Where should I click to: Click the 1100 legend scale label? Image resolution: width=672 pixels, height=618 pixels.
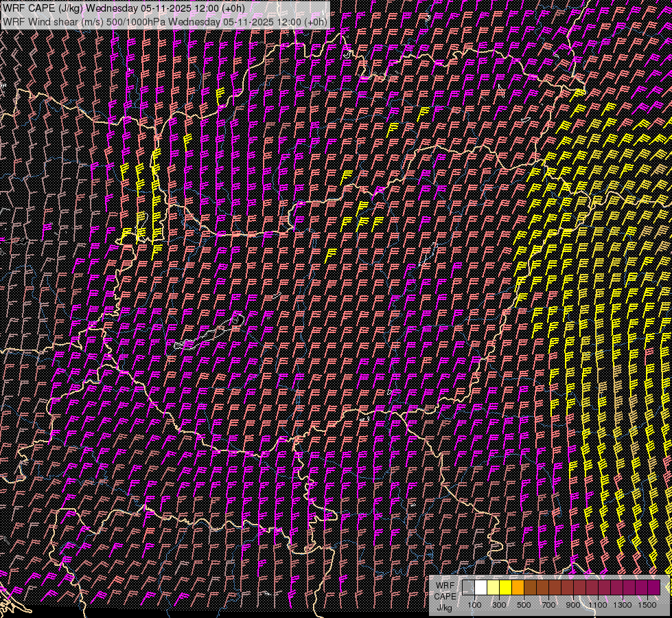coord(598,605)
